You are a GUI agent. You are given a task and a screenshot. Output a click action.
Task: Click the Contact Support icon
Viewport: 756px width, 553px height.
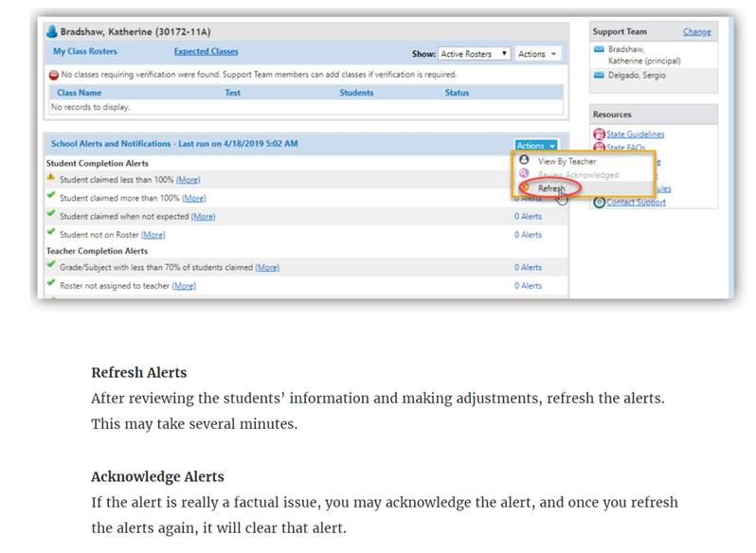click(x=599, y=202)
